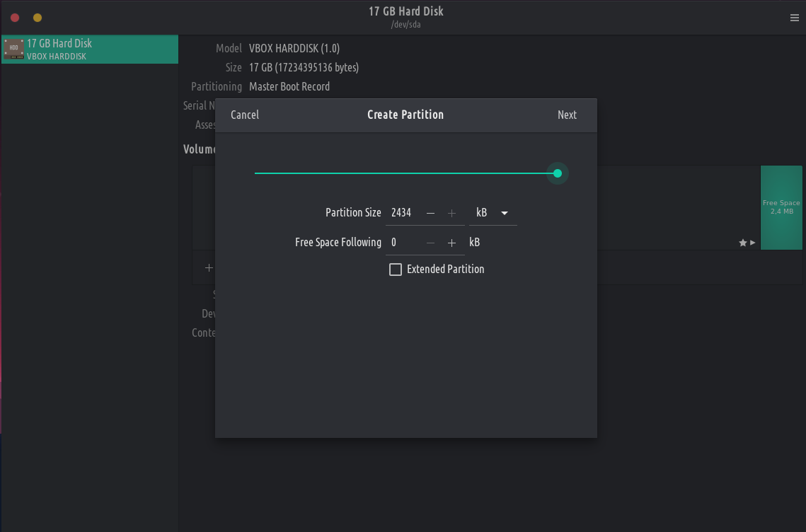Image resolution: width=806 pixels, height=532 pixels.
Task: Decrease Free Space Following with minus button
Action: [430, 243]
